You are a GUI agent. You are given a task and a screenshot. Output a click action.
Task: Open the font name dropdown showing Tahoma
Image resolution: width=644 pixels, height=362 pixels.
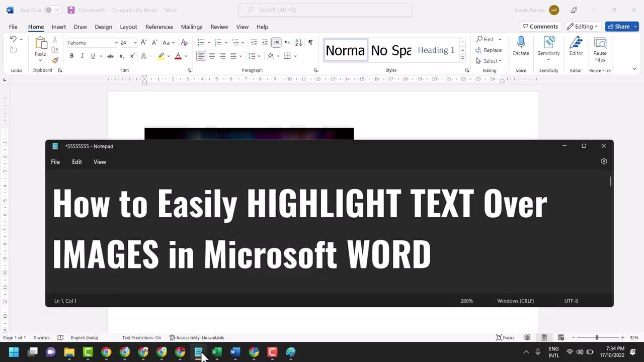[x=116, y=43]
